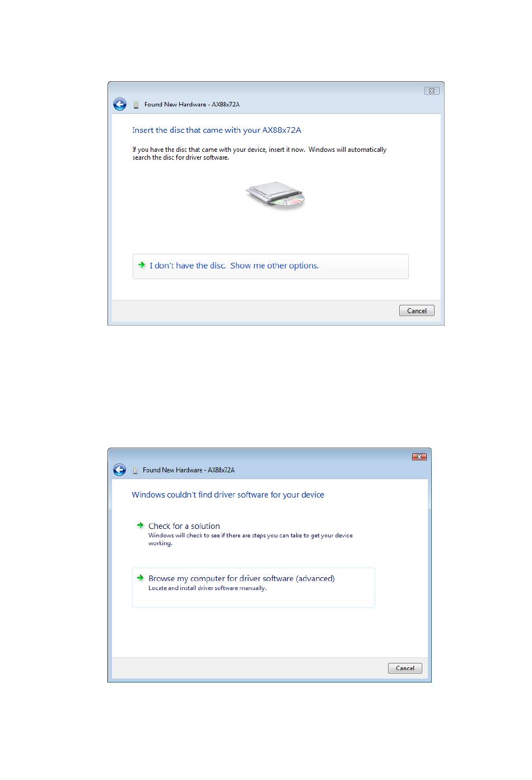The height and width of the screenshot is (780, 532).
Task: Click greyed-out close button of upper dialog
Action: click(432, 91)
